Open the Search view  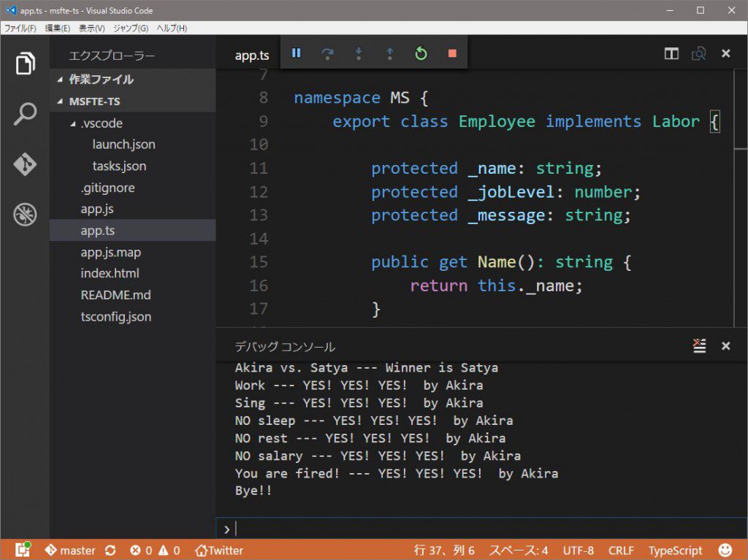tap(25, 115)
